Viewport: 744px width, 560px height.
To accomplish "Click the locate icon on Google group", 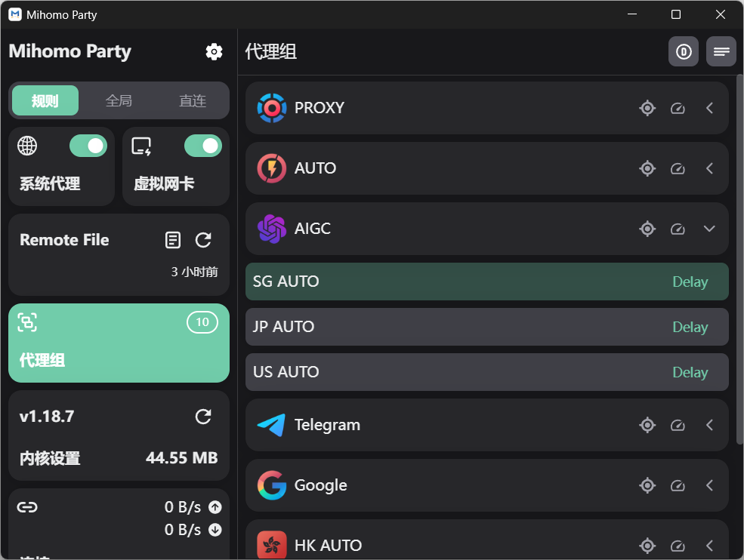I will tap(647, 485).
